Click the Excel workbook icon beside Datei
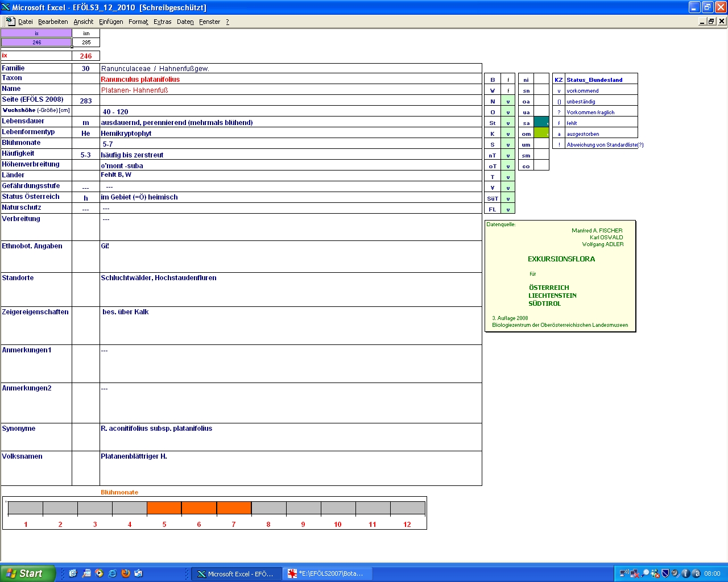The width and height of the screenshot is (728, 582). click(10, 21)
